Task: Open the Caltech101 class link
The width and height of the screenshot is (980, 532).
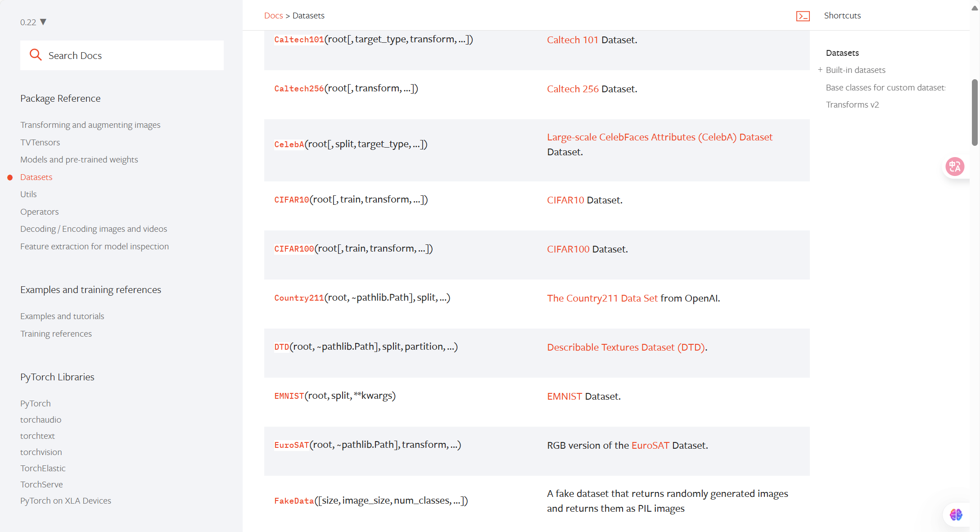Action: coord(299,40)
